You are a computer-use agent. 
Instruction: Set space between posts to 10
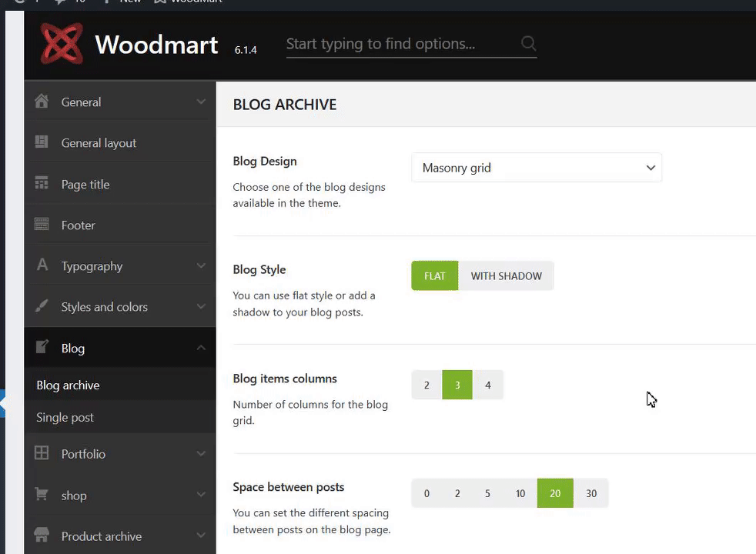tap(520, 494)
